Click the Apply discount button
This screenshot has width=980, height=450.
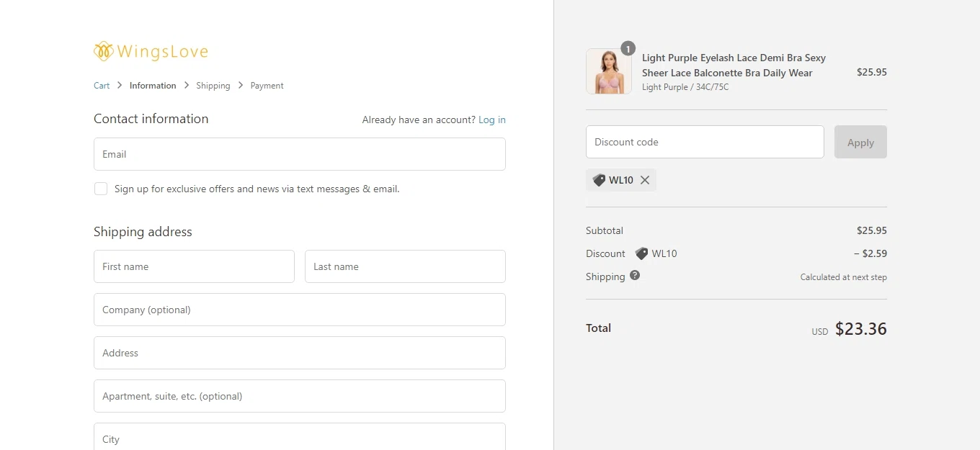(x=860, y=142)
